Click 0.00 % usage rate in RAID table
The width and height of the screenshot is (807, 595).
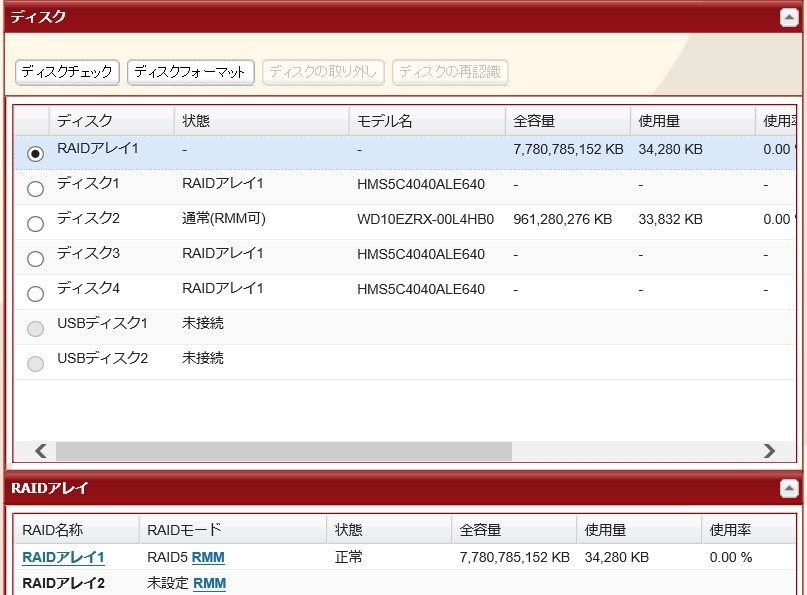tap(731, 557)
